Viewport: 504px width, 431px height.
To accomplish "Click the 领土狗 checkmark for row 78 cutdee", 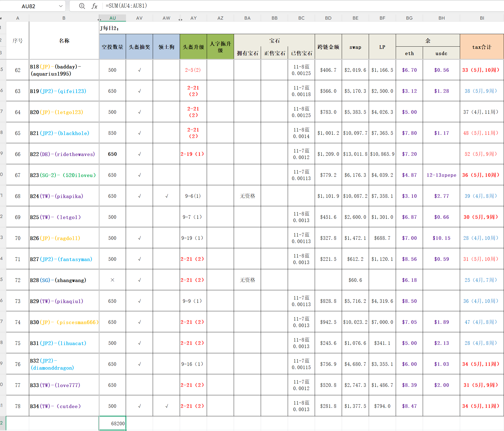I will [166, 406].
